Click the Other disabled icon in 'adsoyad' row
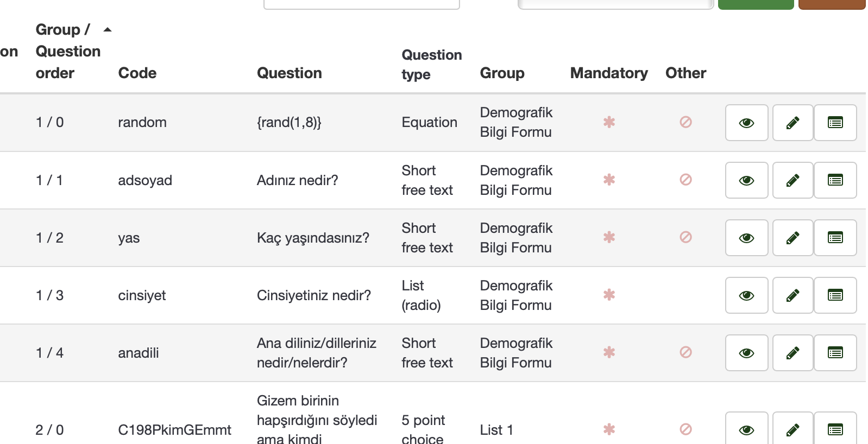Viewport: 868px width, 444px height. [x=685, y=180]
